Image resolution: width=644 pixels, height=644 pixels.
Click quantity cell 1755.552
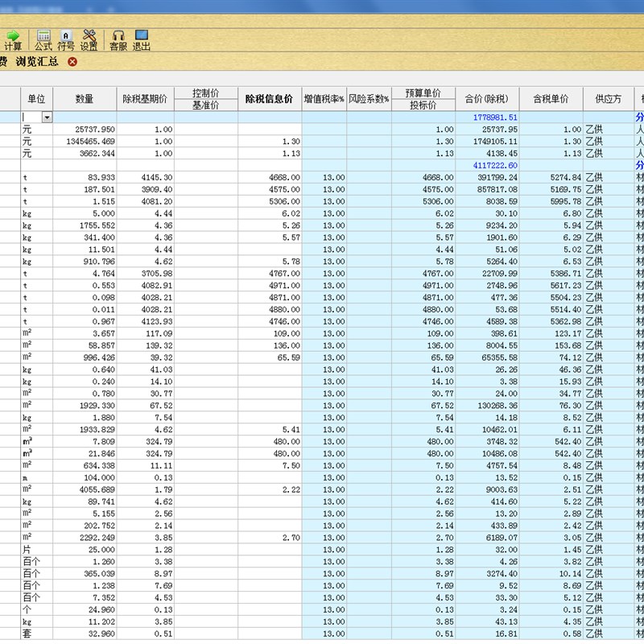tap(85, 225)
